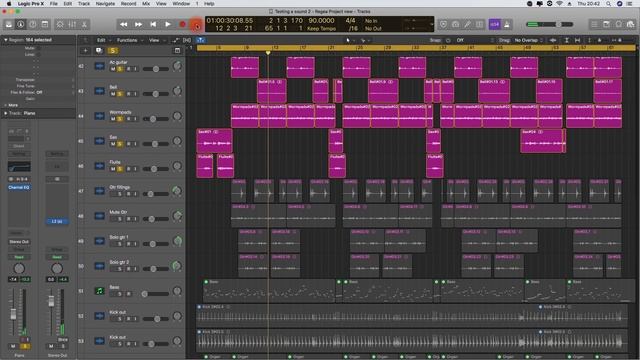Click the Stereo Out output slot
Viewport: 640px width, 360px height.
[x=19, y=242]
